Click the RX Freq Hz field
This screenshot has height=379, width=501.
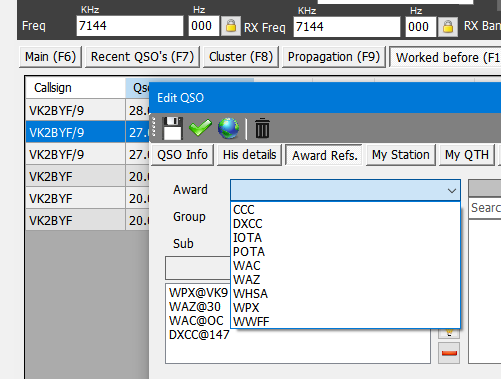[421, 27]
